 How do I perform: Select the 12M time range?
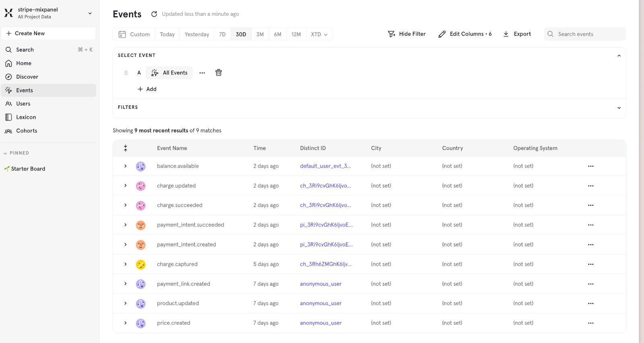tap(296, 35)
